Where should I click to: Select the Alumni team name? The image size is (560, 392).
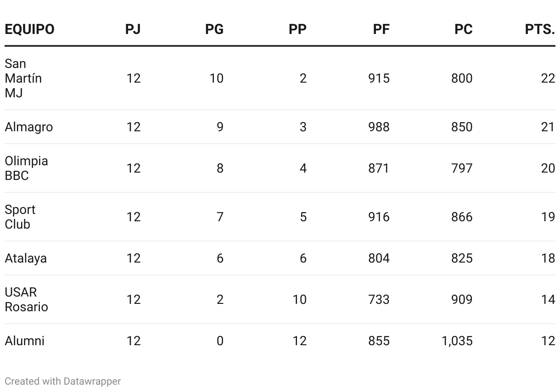pyautogui.click(x=25, y=341)
